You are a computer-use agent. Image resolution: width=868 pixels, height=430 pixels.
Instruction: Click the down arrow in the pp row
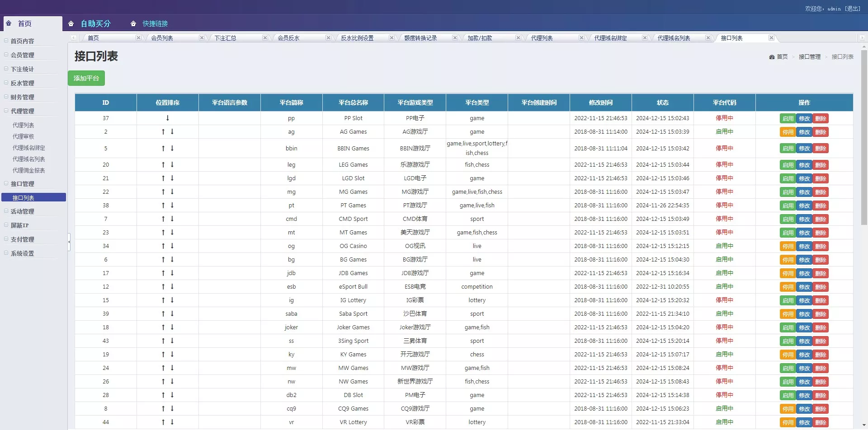coord(168,118)
